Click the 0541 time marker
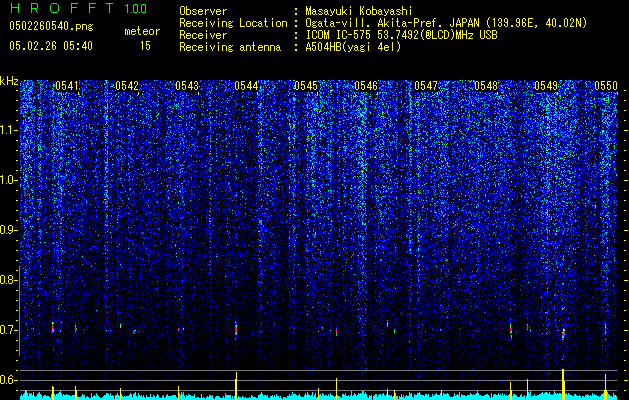Image resolution: width=629 pixels, height=400 pixels. [x=67, y=86]
